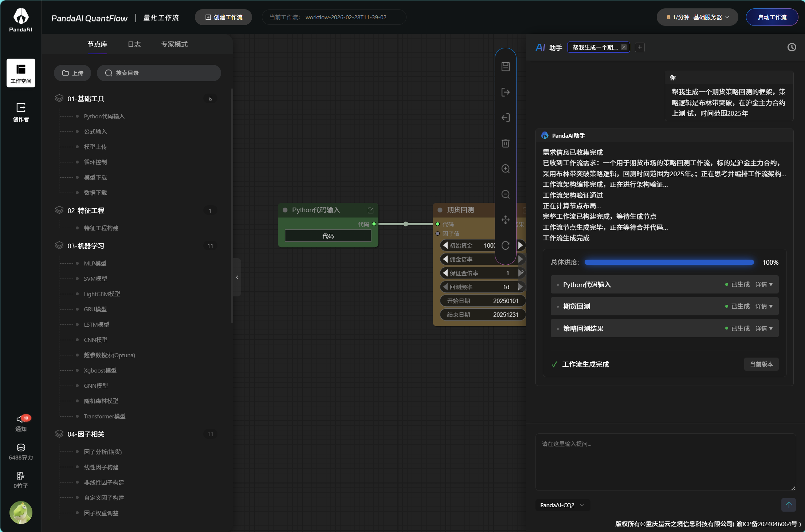Click the 因子值 input port on 期货回测 node
This screenshot has width=805, height=532.
437,233
